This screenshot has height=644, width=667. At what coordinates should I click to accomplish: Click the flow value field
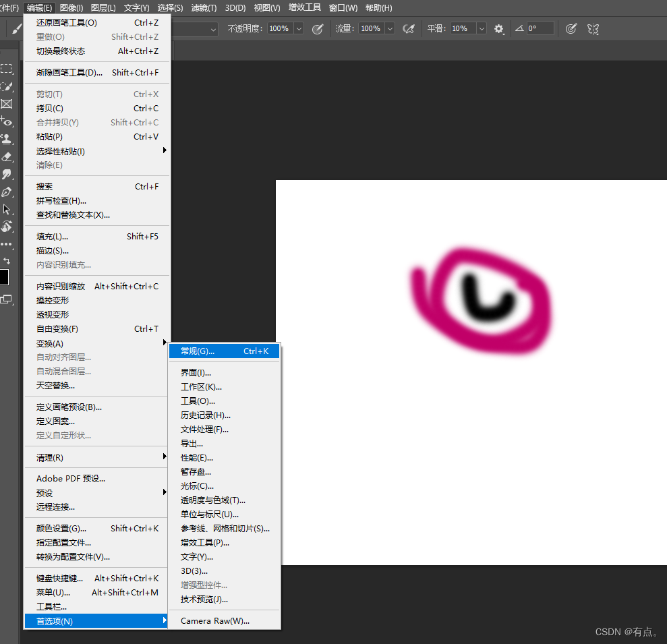372,29
